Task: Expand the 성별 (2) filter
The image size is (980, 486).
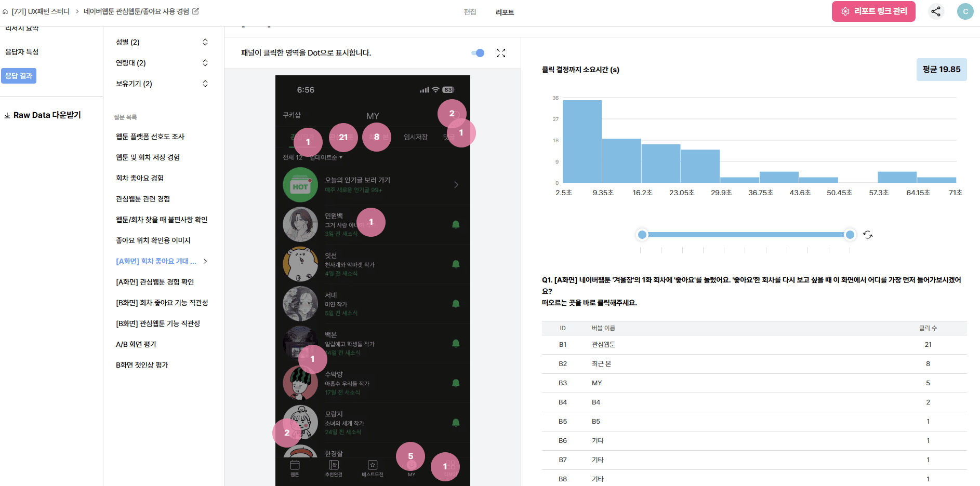Action: [x=205, y=42]
